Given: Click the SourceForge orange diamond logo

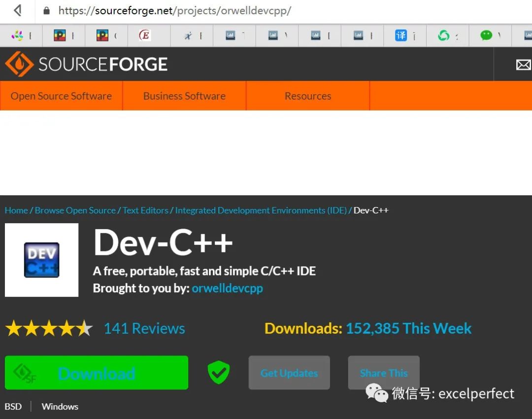Looking at the screenshot, I should [x=19, y=64].
